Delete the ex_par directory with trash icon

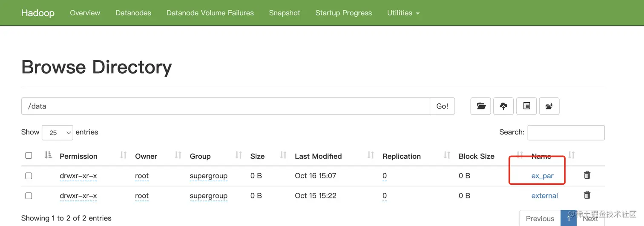tap(587, 175)
